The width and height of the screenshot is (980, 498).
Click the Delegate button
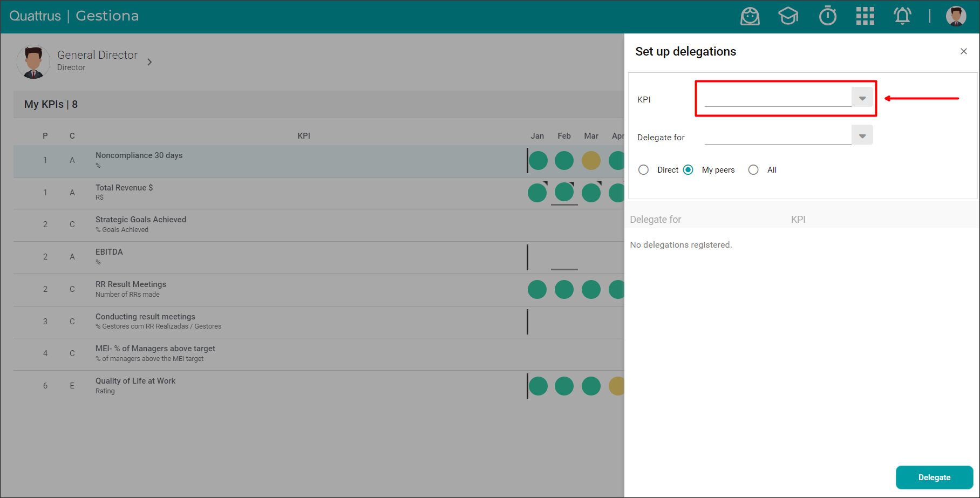point(934,477)
